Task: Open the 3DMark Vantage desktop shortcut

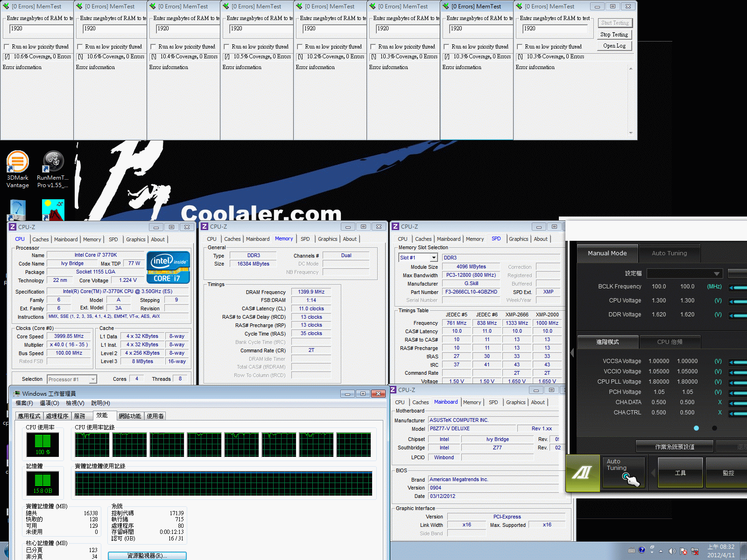Action: (x=18, y=170)
